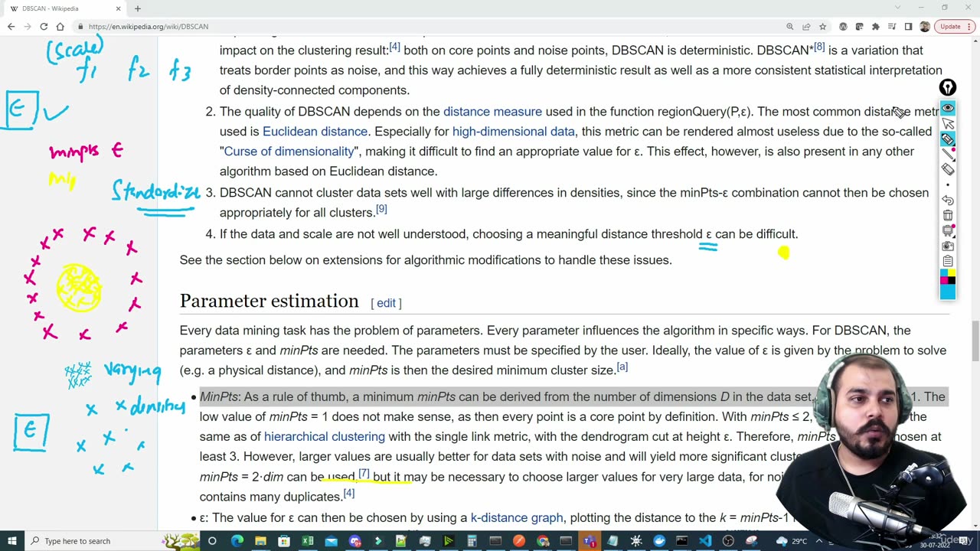980x551 pixels.
Task: Select the eraser tool in annotation bar
Action: [948, 170]
